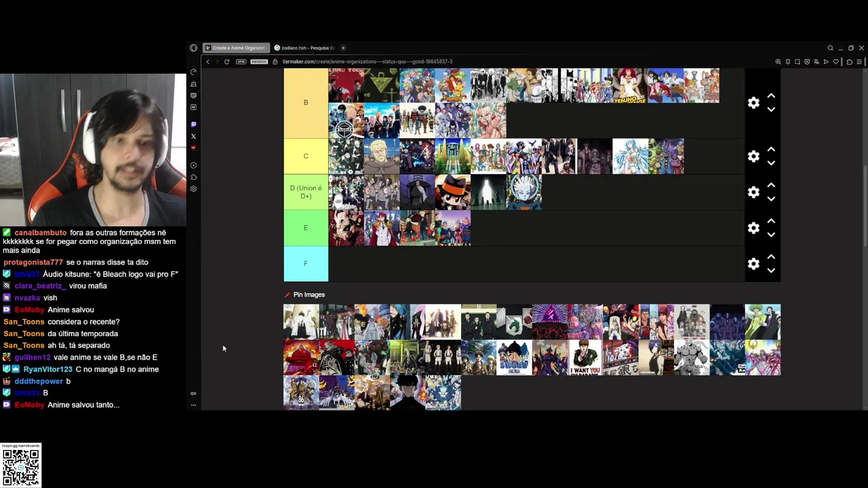868x488 pixels.
Task: Open a new browser tab
Action: point(343,48)
